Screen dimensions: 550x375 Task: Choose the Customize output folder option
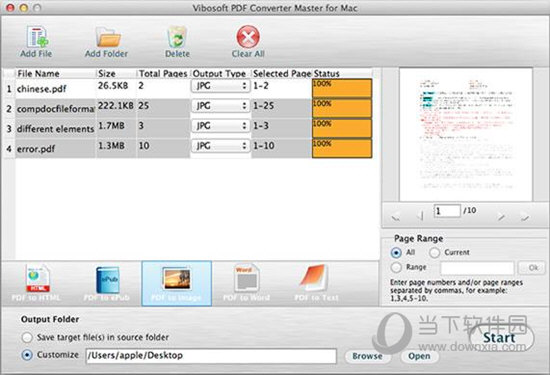coord(27,355)
